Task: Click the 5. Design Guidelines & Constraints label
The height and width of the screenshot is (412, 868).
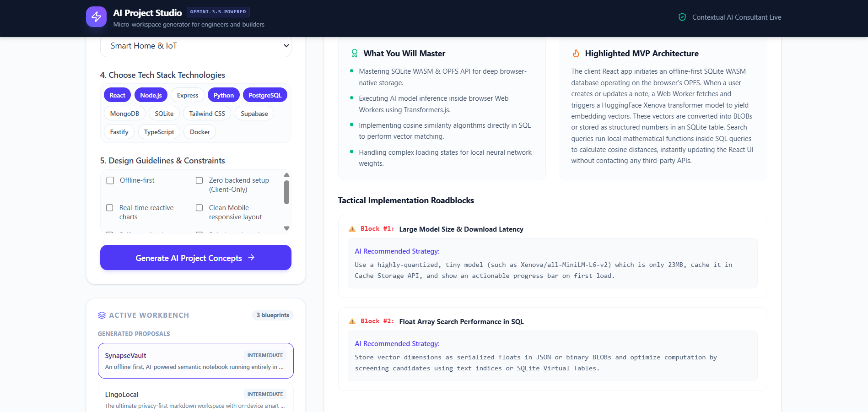Action: (162, 161)
